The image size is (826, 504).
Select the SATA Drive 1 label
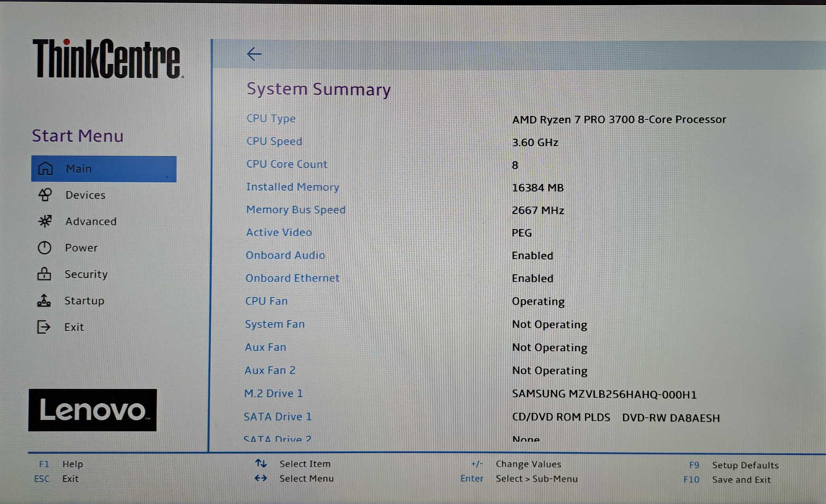(x=278, y=417)
